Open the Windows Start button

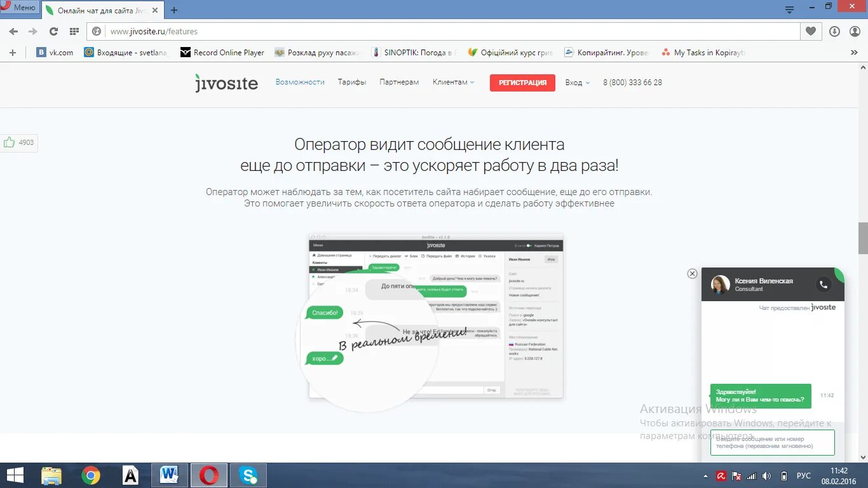click(x=15, y=475)
